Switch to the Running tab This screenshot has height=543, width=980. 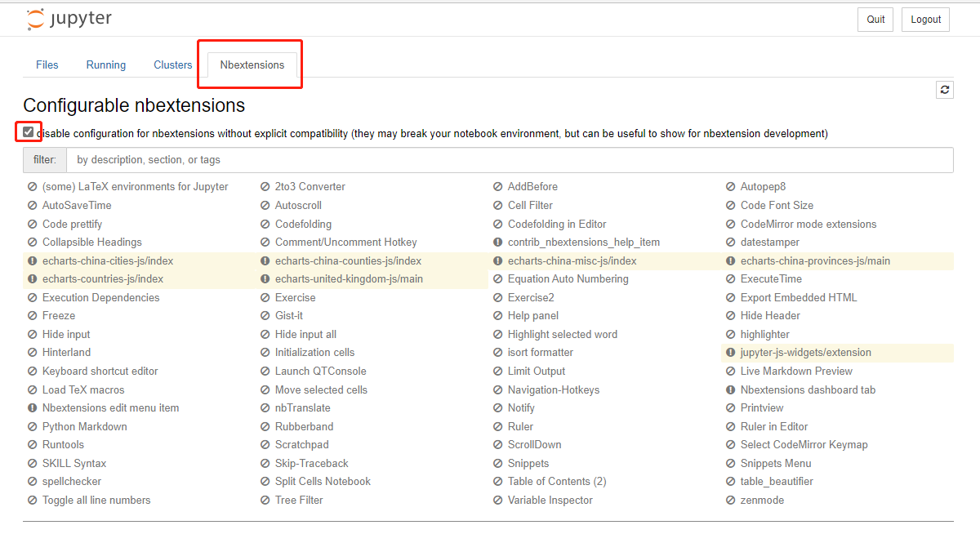(106, 65)
